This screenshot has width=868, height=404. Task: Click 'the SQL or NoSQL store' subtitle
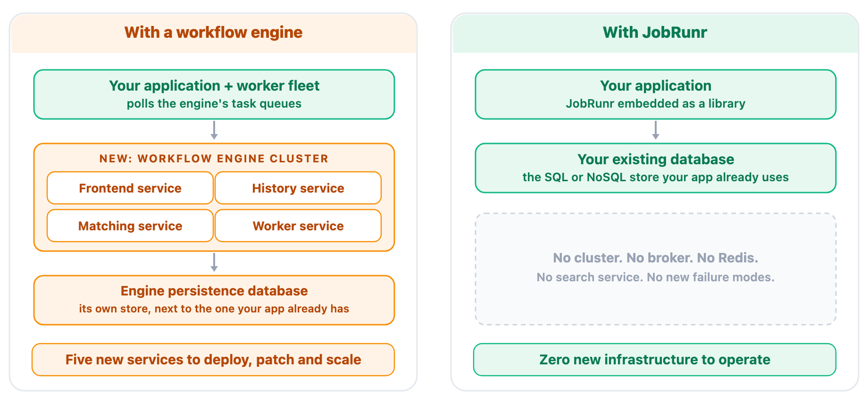(x=656, y=177)
